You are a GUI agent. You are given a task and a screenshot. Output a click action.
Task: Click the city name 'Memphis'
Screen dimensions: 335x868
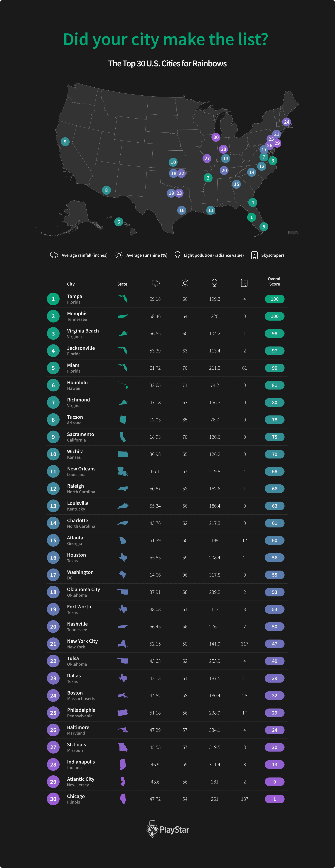click(77, 313)
